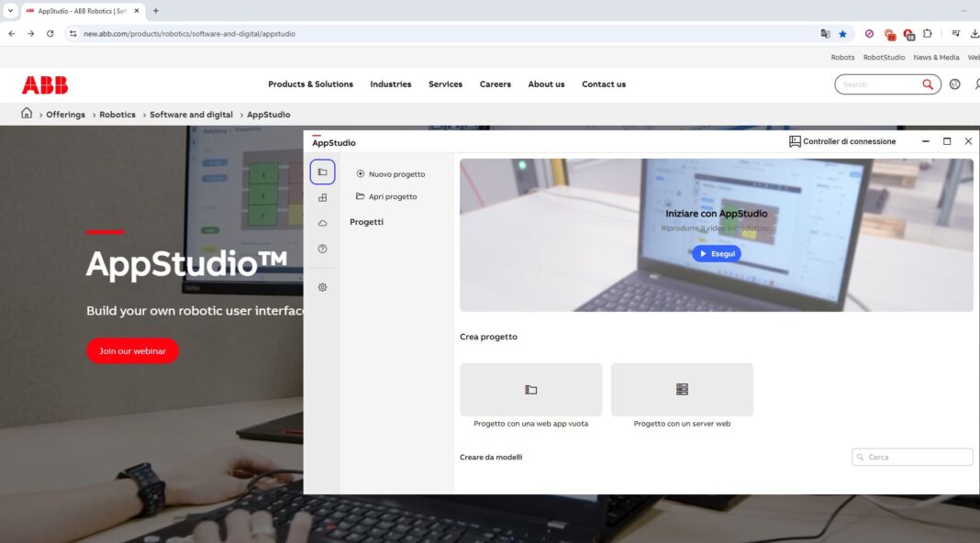The height and width of the screenshot is (543, 980).
Task: Click the ad blocker shield icon
Action: coord(890,34)
